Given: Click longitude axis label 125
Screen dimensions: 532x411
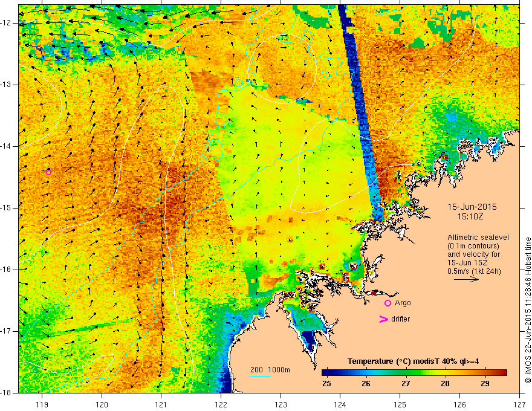Looking at the screenshot, I should (x=400, y=404).
